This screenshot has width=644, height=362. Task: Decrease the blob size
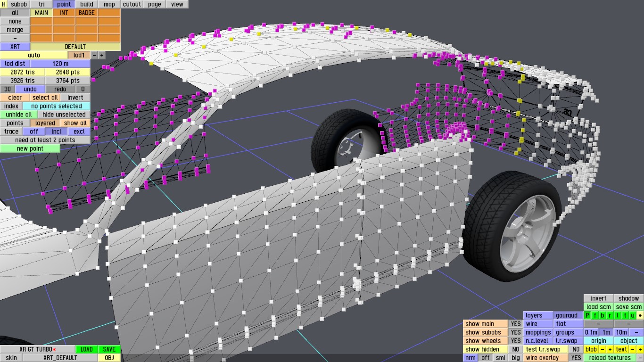pyautogui.click(x=603, y=349)
